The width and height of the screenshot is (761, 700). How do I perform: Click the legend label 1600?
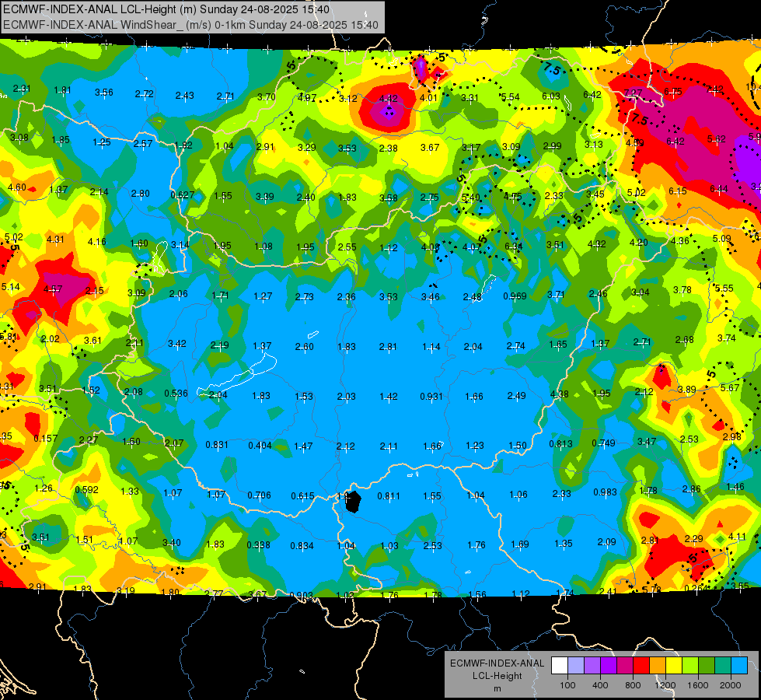[x=698, y=685]
